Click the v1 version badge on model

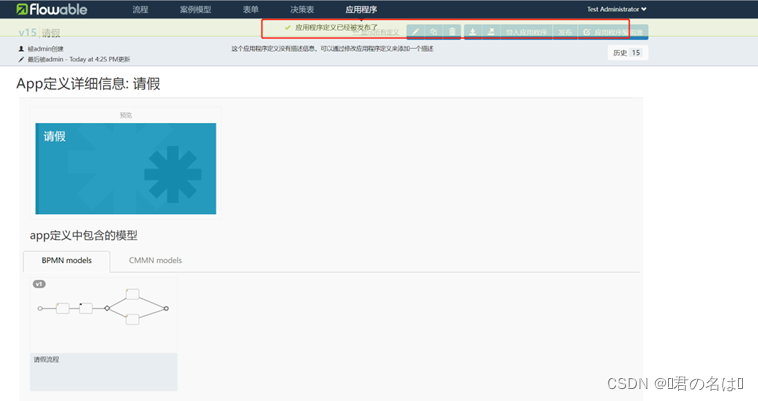tap(39, 284)
